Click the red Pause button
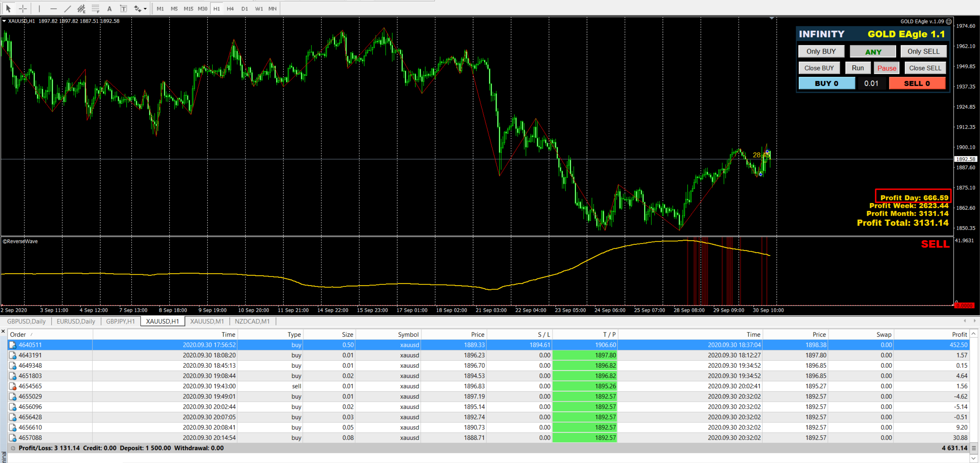Viewport: 980px width, 463px height. click(x=887, y=68)
